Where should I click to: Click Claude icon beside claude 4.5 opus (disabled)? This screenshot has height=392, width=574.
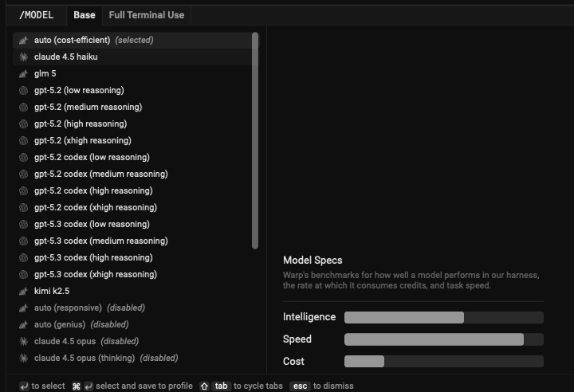(x=23, y=342)
